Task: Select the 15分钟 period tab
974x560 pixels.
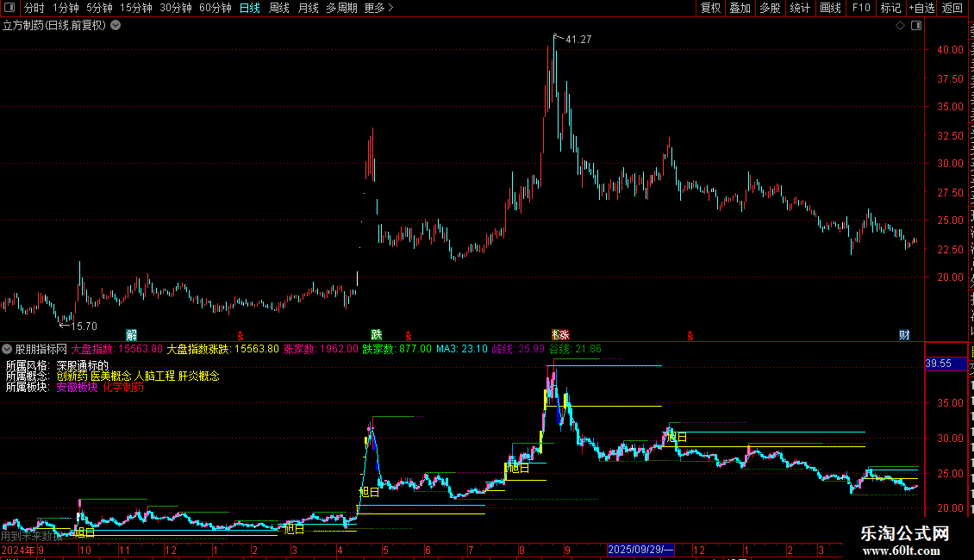Action: click(x=136, y=8)
